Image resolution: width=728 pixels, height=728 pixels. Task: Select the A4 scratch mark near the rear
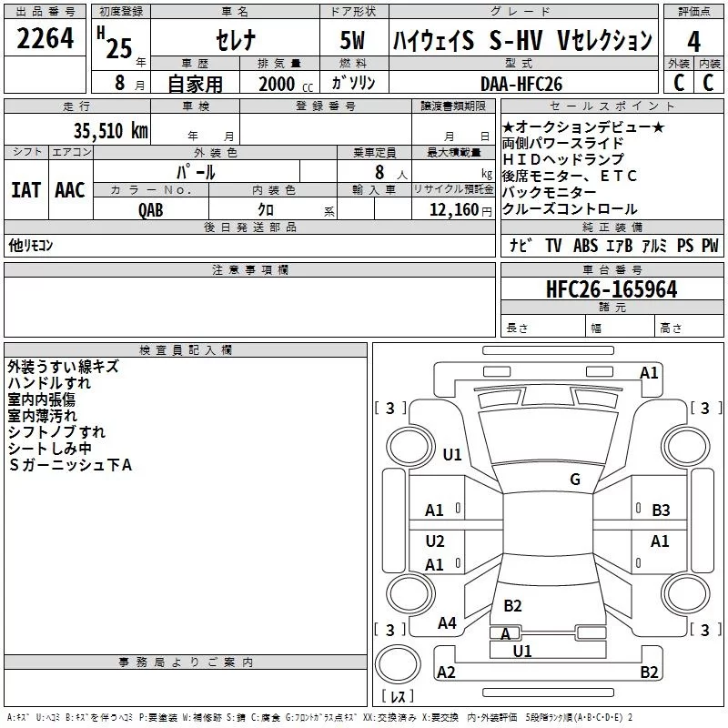point(447,623)
